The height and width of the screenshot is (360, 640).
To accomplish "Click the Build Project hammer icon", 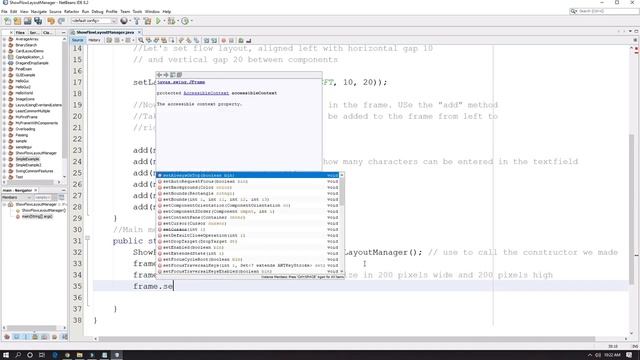I will click(137, 21).
